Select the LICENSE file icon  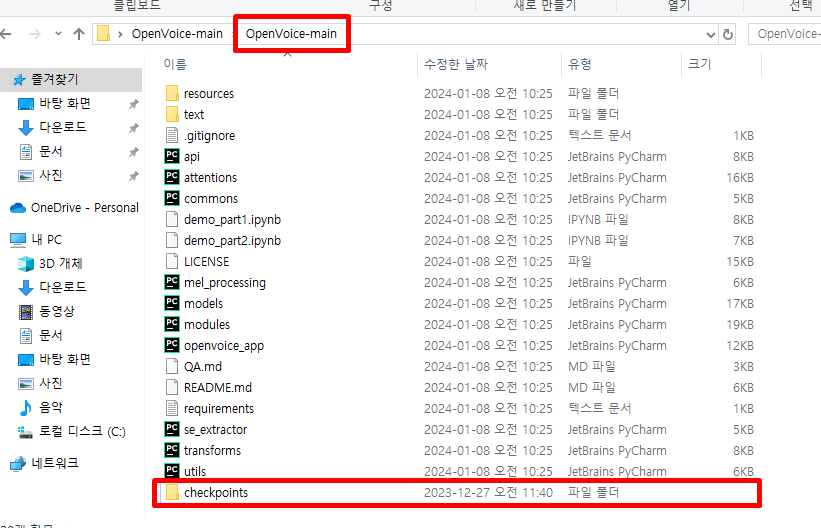pyautogui.click(x=172, y=261)
